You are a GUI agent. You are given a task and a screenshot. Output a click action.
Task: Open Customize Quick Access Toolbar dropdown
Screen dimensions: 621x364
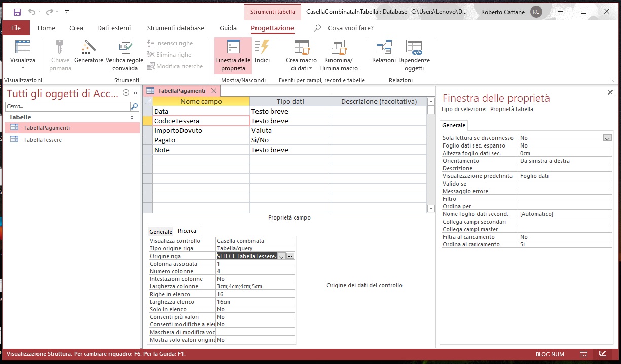pos(67,12)
